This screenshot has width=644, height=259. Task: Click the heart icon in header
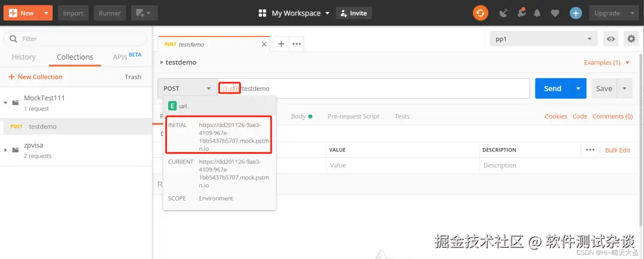coord(555,13)
